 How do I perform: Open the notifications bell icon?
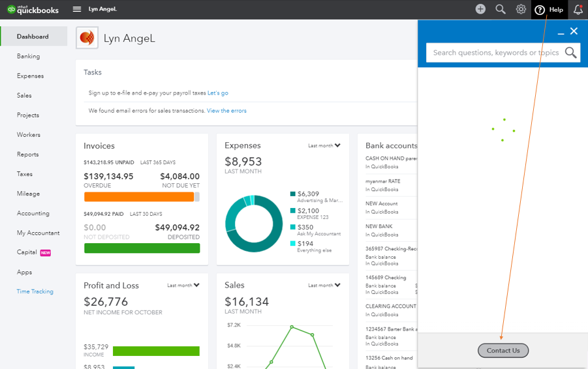point(578,9)
